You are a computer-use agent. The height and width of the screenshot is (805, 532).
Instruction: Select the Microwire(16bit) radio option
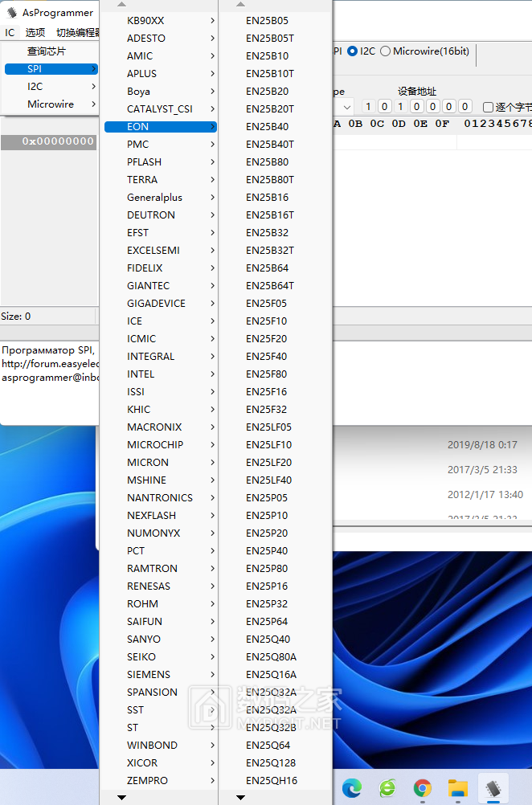point(385,51)
